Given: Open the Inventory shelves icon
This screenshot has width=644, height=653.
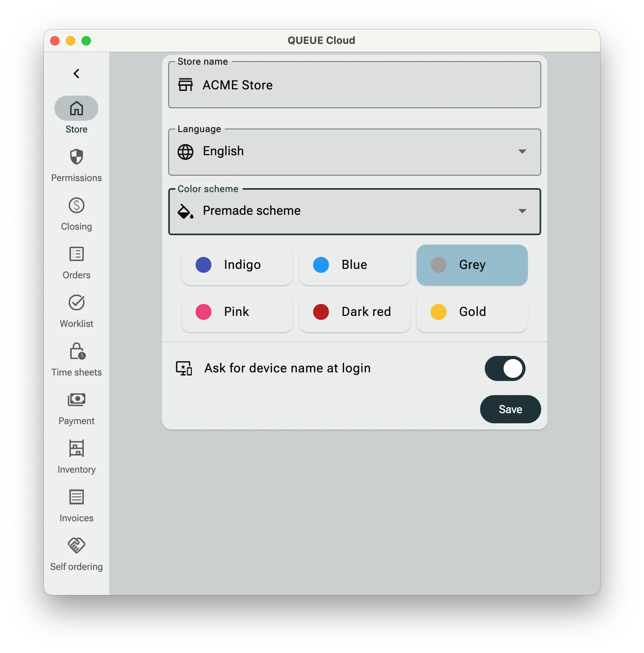Looking at the screenshot, I should pyautogui.click(x=76, y=448).
